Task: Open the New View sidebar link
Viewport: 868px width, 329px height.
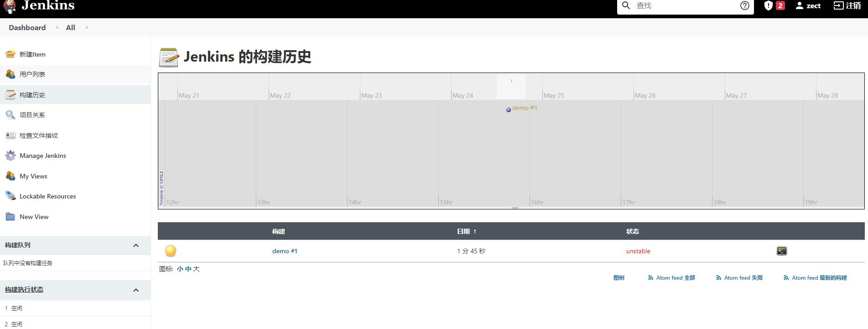Action: tap(34, 217)
